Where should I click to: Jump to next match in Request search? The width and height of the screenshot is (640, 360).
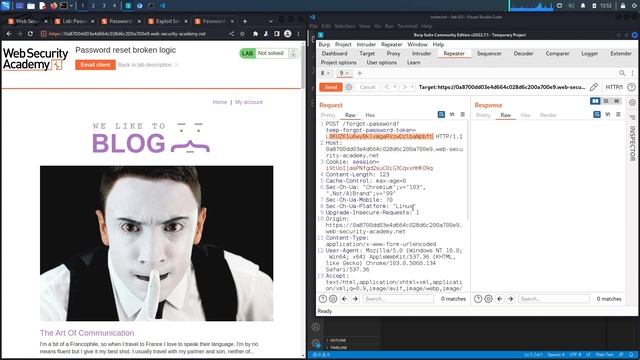click(355, 299)
